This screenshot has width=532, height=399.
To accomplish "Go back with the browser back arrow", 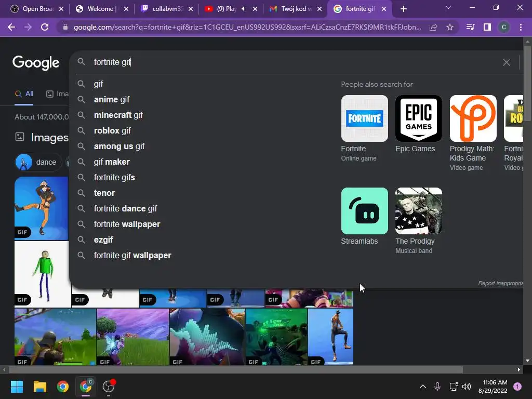I will [11, 27].
